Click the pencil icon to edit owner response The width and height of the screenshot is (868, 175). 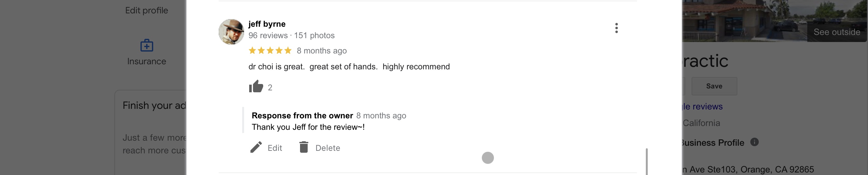pyautogui.click(x=256, y=147)
